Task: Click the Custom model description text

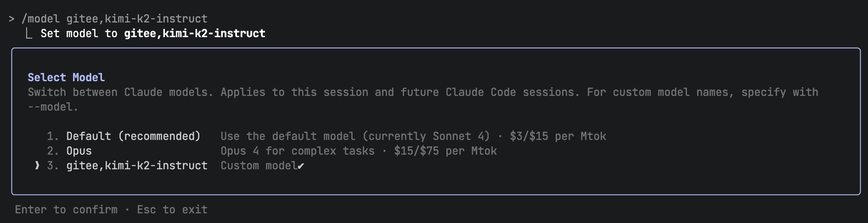Action: pos(259,166)
